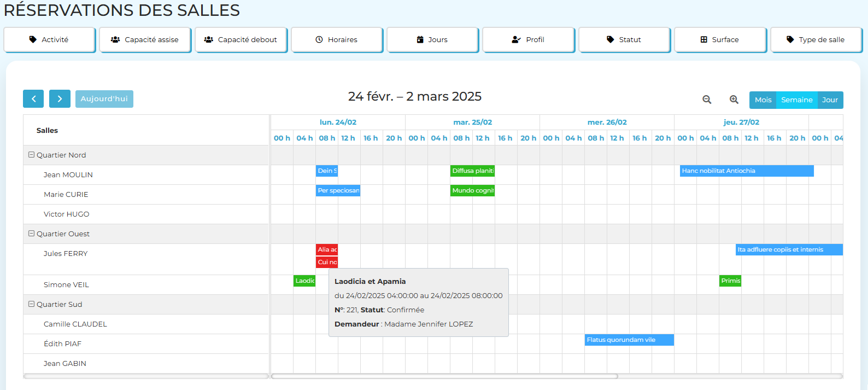Go to previous week with left arrow
Viewport: 868px width, 390px height.
tap(33, 99)
